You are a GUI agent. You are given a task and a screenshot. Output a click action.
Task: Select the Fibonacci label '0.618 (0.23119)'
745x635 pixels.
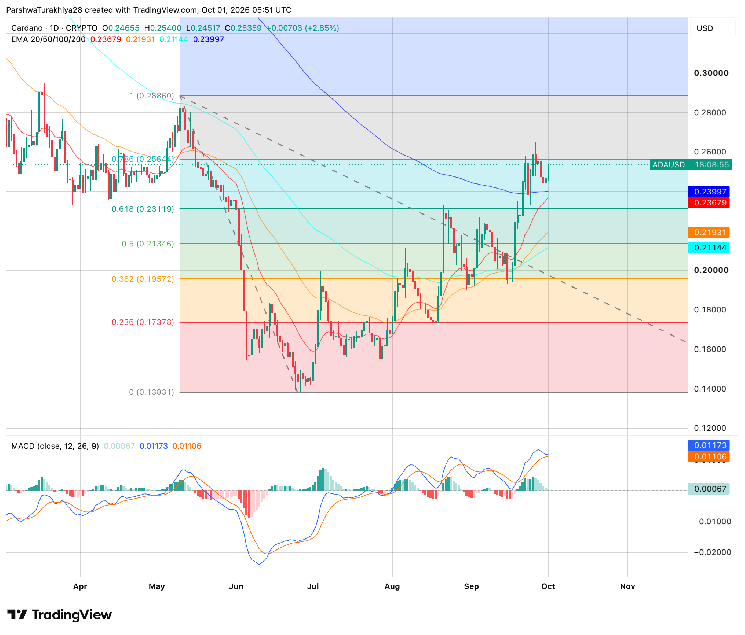143,209
